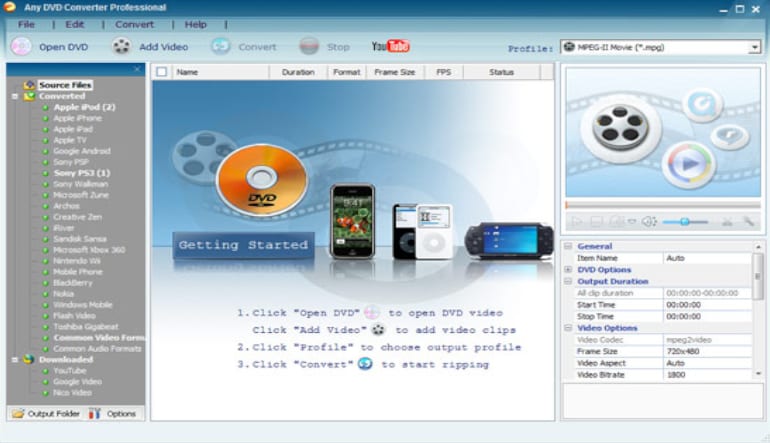Click the Source Files tree icon
Viewport: 770px width, 443px height.
29,85
